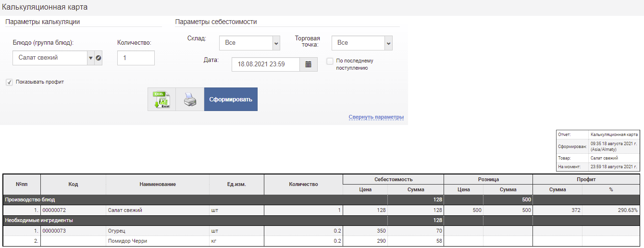Enable 'По последнему поступлению' checkbox
The width and height of the screenshot is (644, 248).
(330, 61)
